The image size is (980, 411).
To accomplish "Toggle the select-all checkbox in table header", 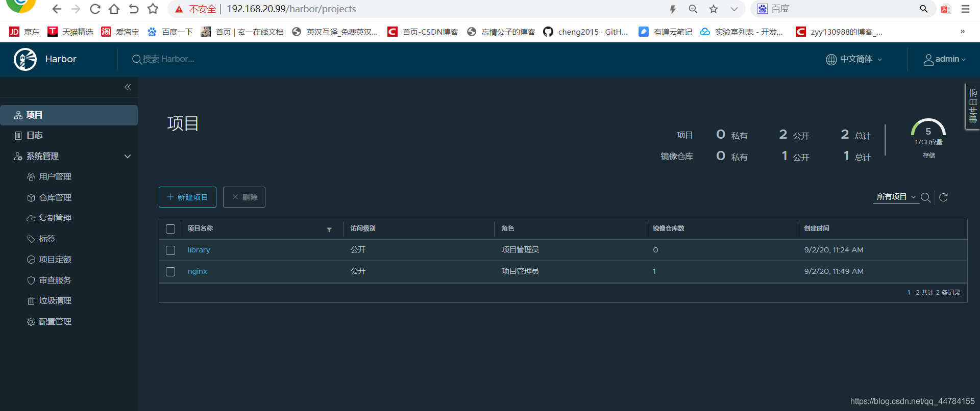I will coord(170,229).
